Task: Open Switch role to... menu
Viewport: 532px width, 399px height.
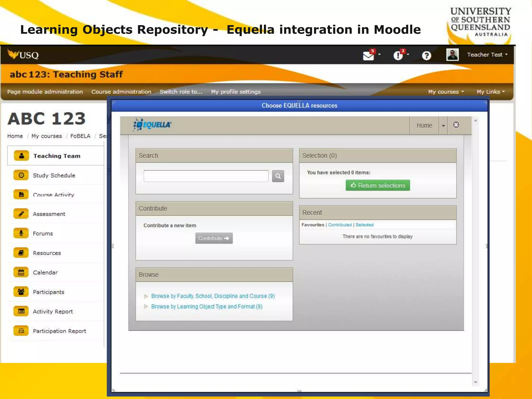Action: pos(181,92)
